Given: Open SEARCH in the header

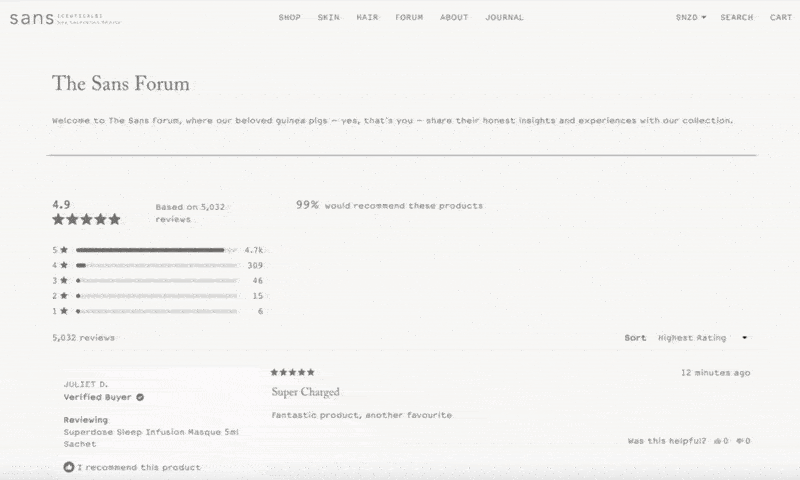Looking at the screenshot, I should (x=736, y=17).
